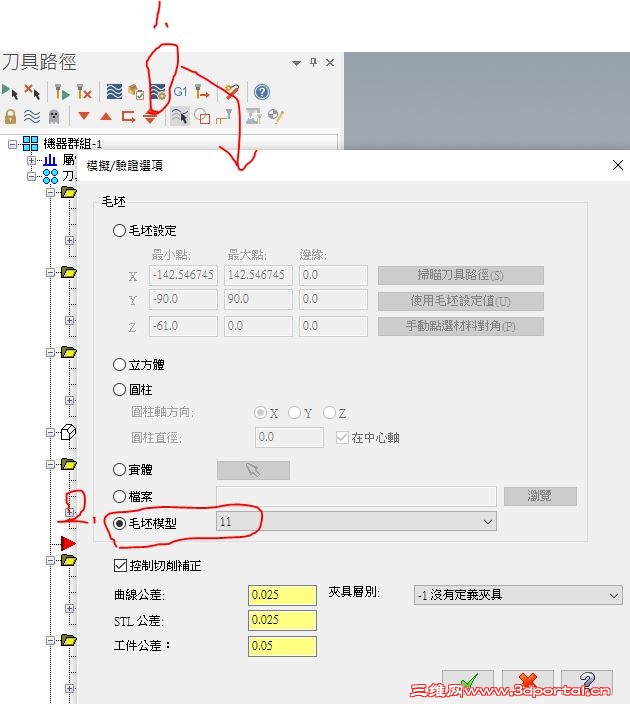Open Backplot selected operations (blue waves icon)
The width and height of the screenshot is (630, 704).
pyautogui.click(x=114, y=92)
